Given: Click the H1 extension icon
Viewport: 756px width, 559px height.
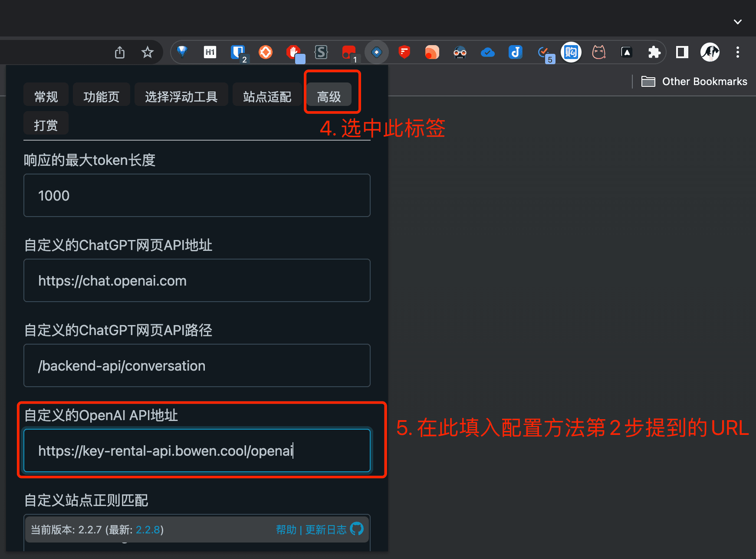Looking at the screenshot, I should pyautogui.click(x=210, y=53).
